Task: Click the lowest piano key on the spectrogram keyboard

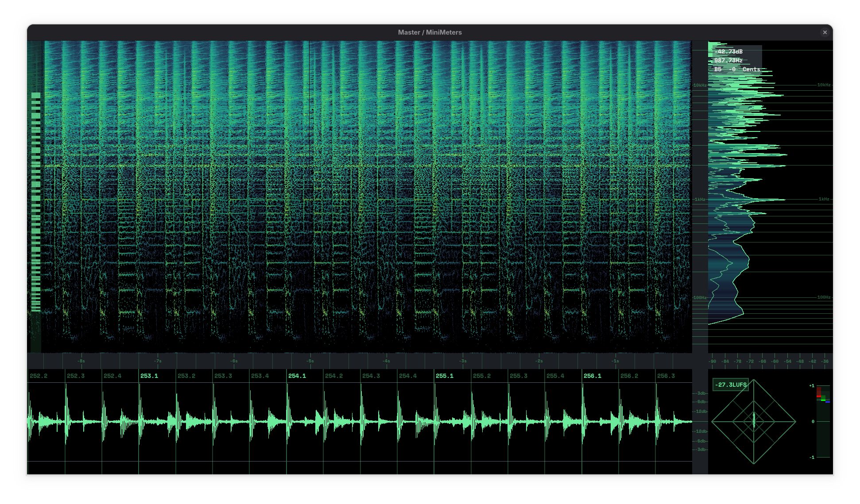Action: pyautogui.click(x=35, y=310)
